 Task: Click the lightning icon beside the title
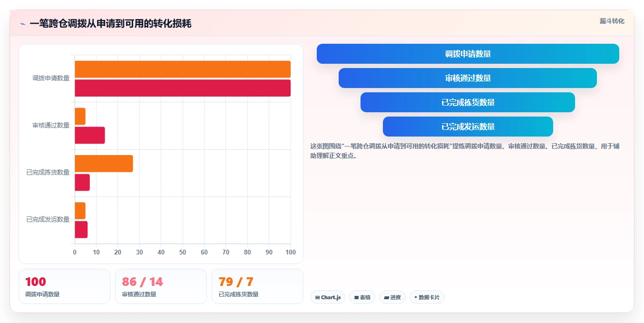point(22,24)
